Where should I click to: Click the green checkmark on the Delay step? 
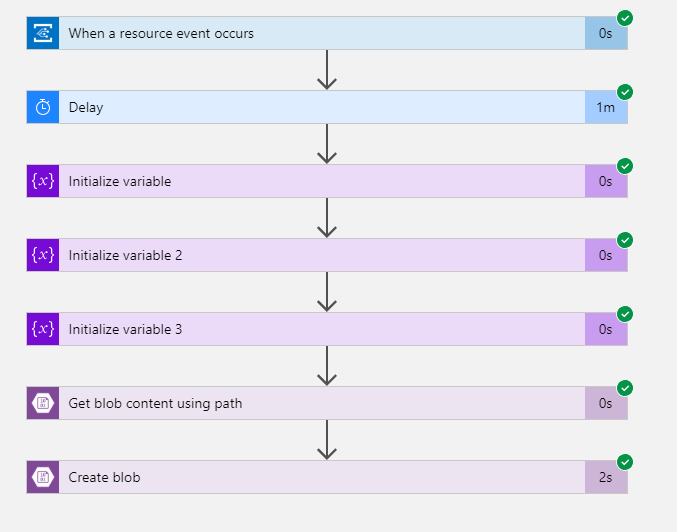pos(625,92)
